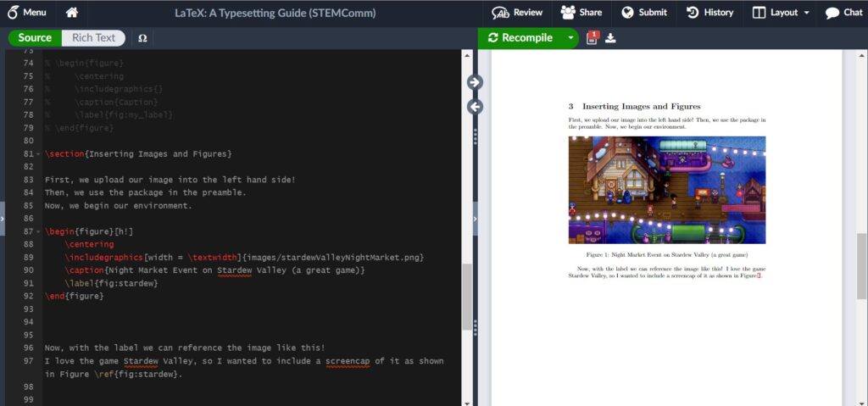Insert symbol using the Omega icon
The width and height of the screenshot is (868, 406).
point(142,38)
